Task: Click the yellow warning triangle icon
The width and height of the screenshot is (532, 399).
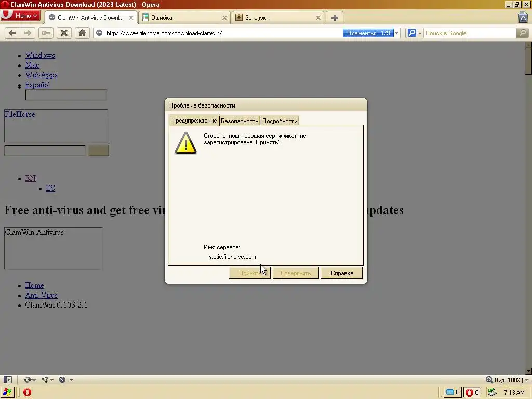Action: coord(185,143)
